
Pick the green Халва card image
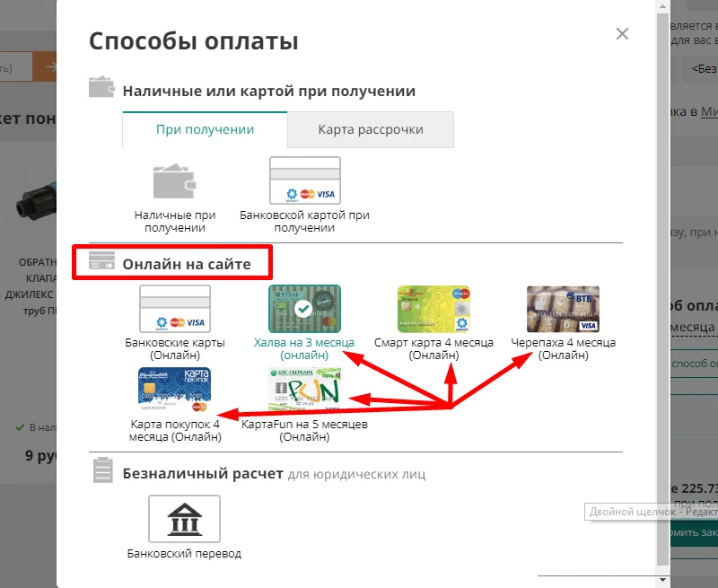304,309
